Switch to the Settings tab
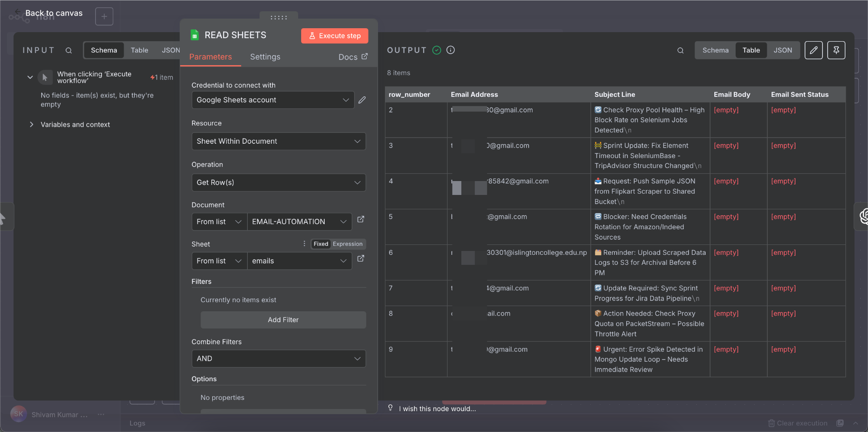 tap(265, 57)
